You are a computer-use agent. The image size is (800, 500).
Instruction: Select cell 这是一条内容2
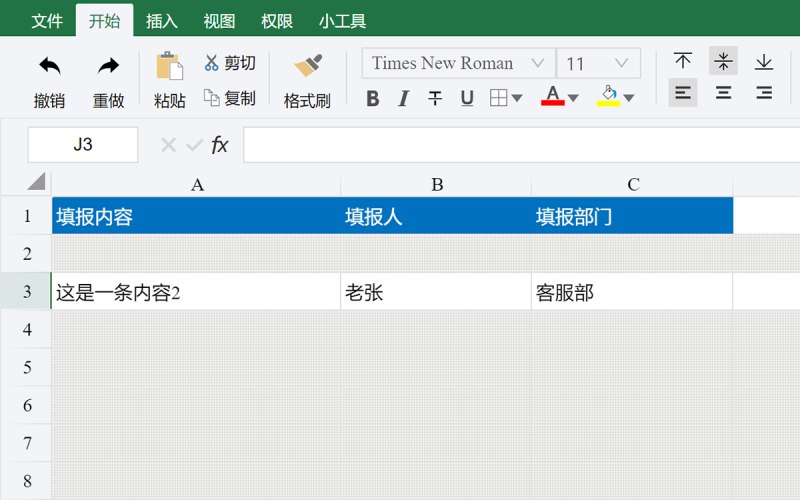tap(196, 292)
